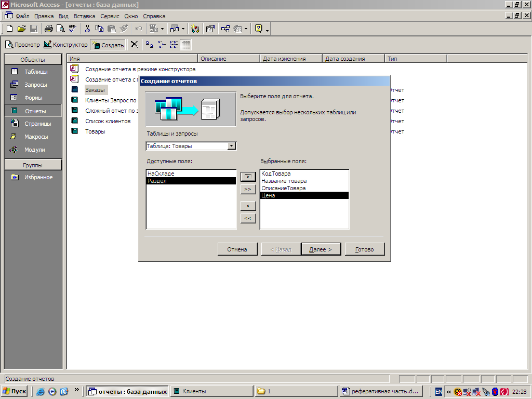Add all fields with >> button
Image resolution: width=532 pixels, height=399 pixels.
pos(248,189)
